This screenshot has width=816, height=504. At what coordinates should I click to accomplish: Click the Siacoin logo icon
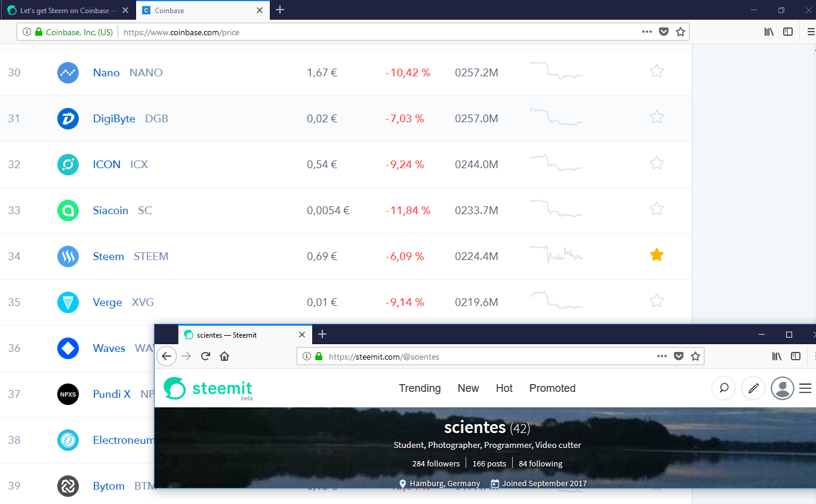68,211
